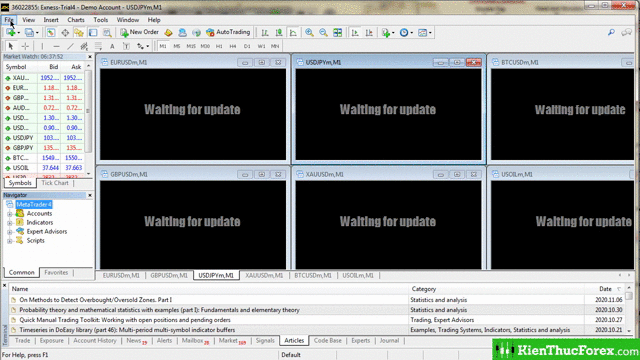
Task: Open Favorites tab in Navigator
Action: point(56,272)
